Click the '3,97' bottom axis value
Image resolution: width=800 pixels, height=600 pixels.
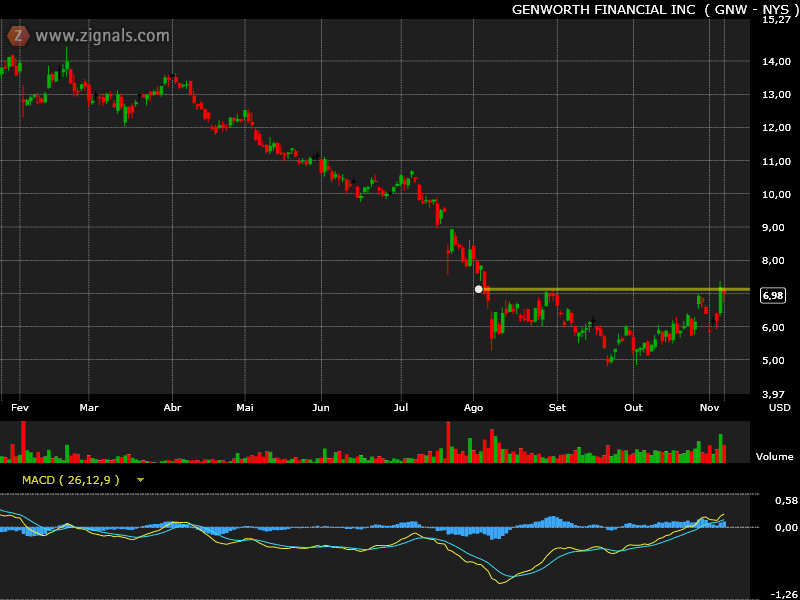773,394
